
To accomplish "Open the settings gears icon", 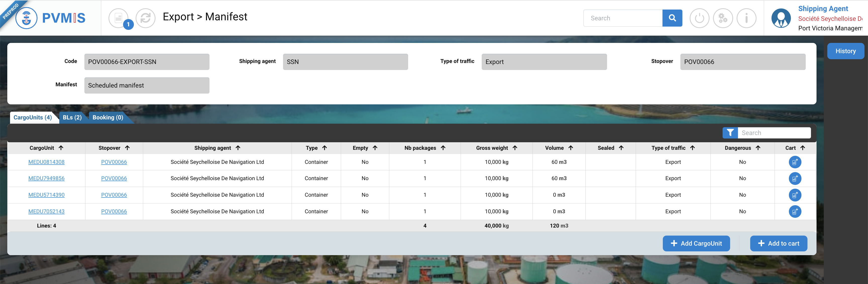I will point(723,18).
